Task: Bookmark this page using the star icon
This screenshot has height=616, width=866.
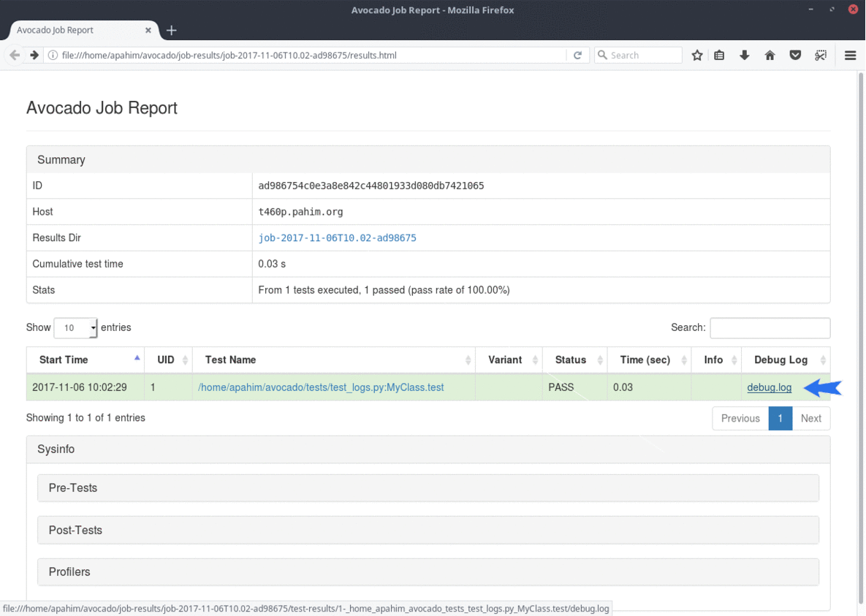Action: point(696,55)
